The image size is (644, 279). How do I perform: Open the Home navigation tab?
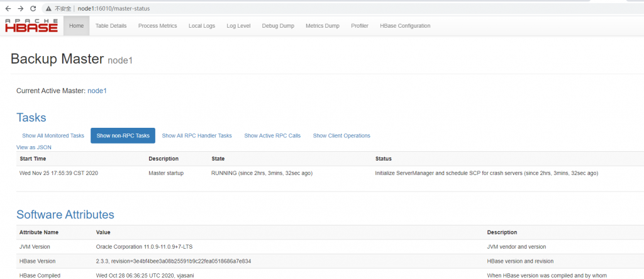coord(76,26)
